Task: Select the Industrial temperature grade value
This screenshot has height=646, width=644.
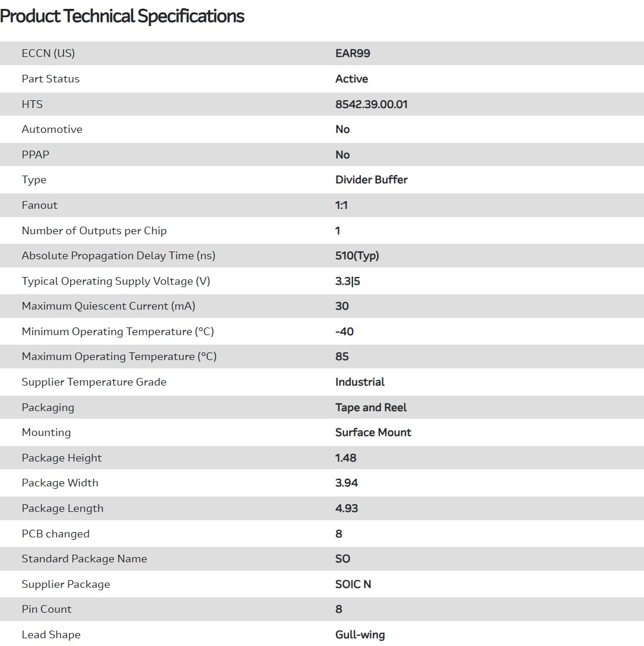Action: pos(360,382)
